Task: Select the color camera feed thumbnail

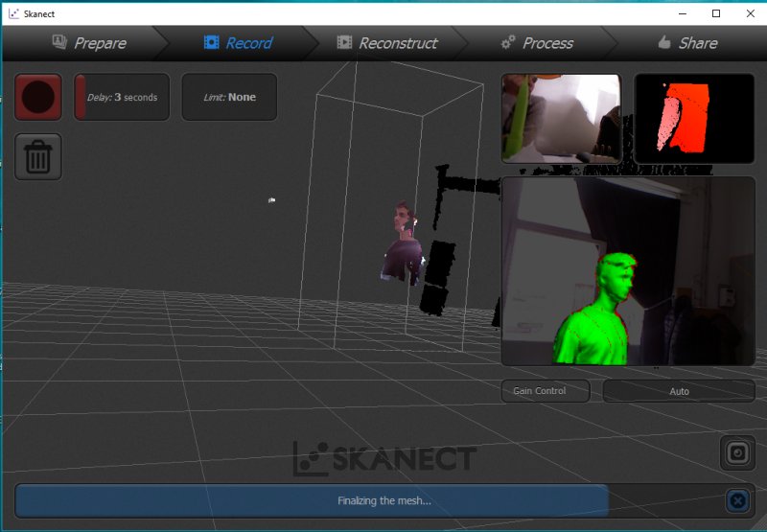Action: click(x=561, y=118)
